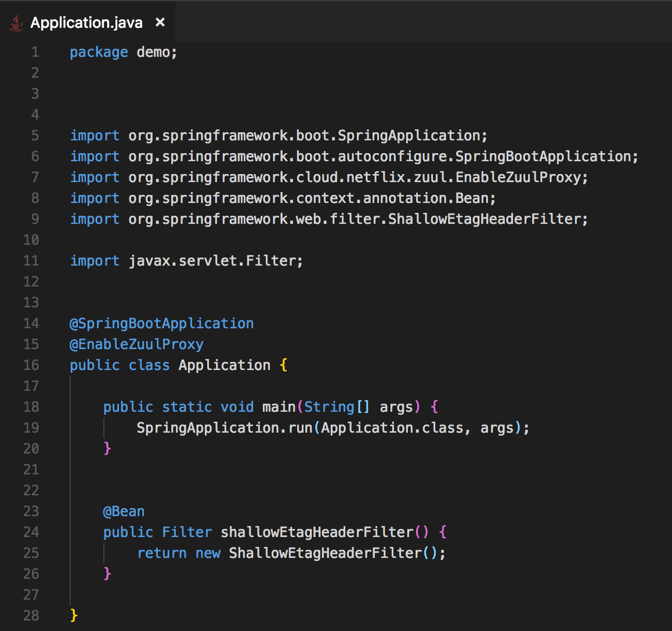Click line number 28 in the gutter
This screenshot has width=672, height=631.
point(31,616)
